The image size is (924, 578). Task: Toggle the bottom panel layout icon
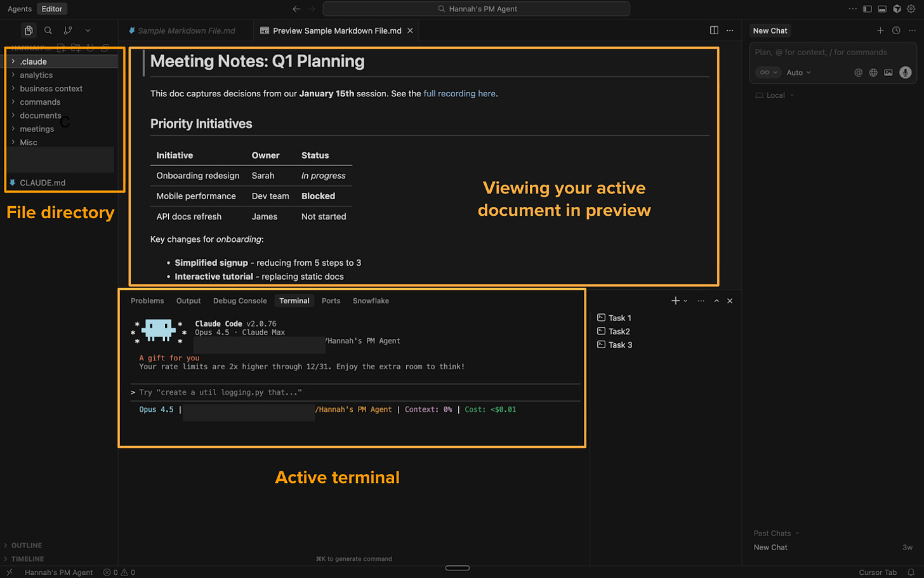[882, 9]
